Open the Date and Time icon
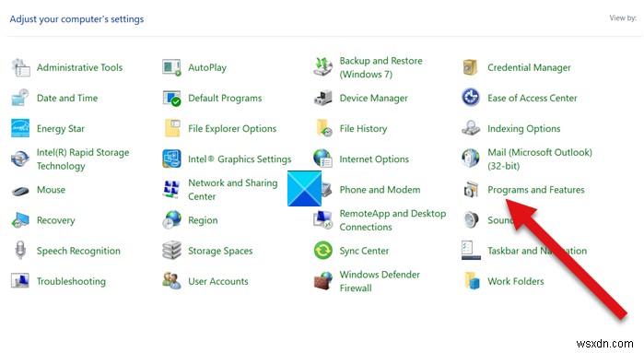644x353 pixels. point(20,98)
